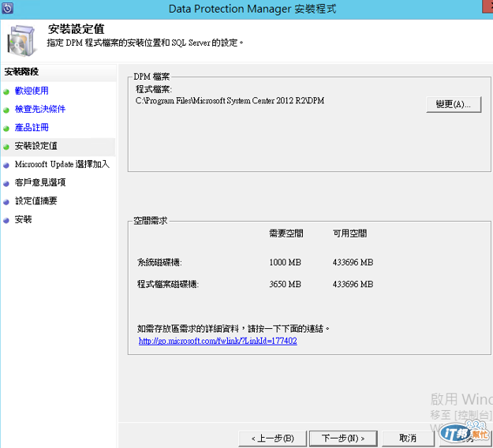Screen dimensions: 493x448
Task: Continue with 下一步(N) button
Action: 343,439
